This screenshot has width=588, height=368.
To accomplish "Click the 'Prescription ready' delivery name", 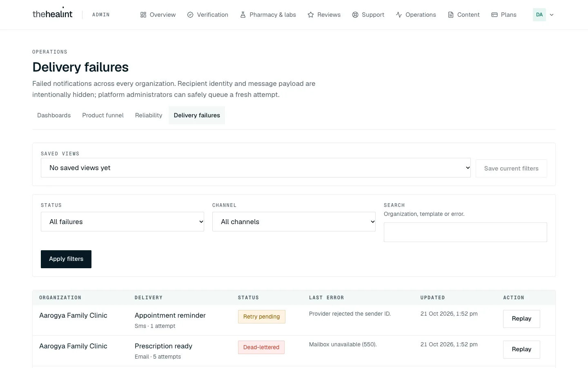I will pyautogui.click(x=163, y=346).
